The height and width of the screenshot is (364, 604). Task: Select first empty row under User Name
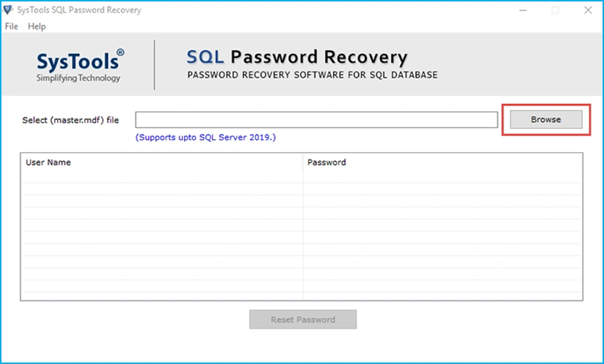click(161, 177)
